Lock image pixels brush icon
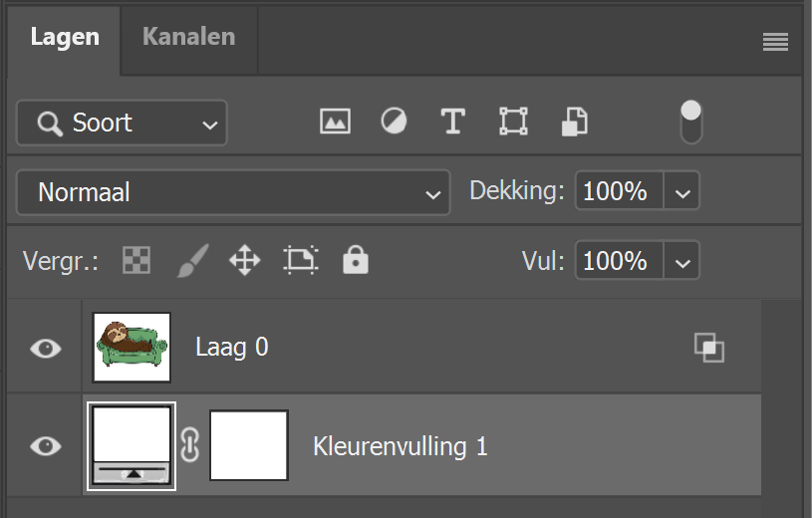The height and width of the screenshot is (518, 812). [x=191, y=261]
